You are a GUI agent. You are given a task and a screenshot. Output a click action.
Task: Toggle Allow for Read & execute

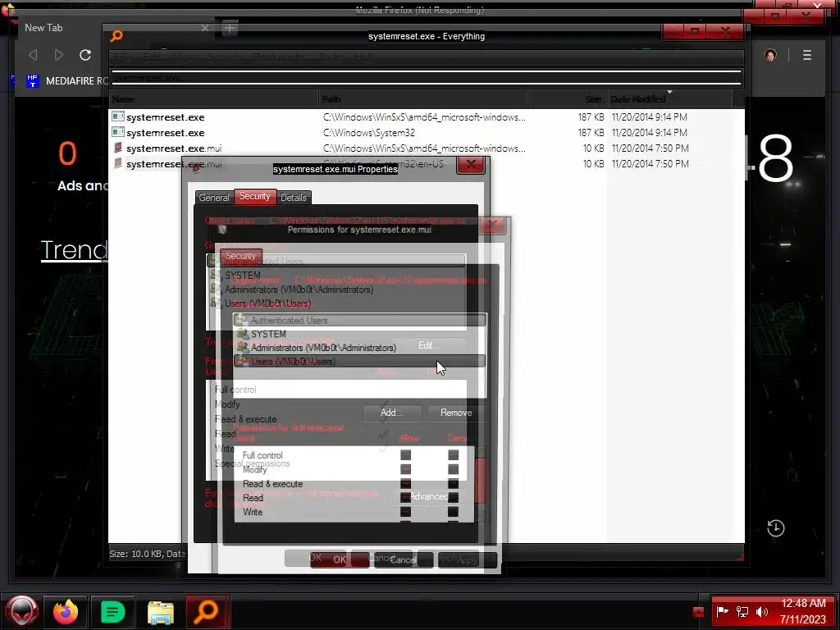(x=405, y=484)
